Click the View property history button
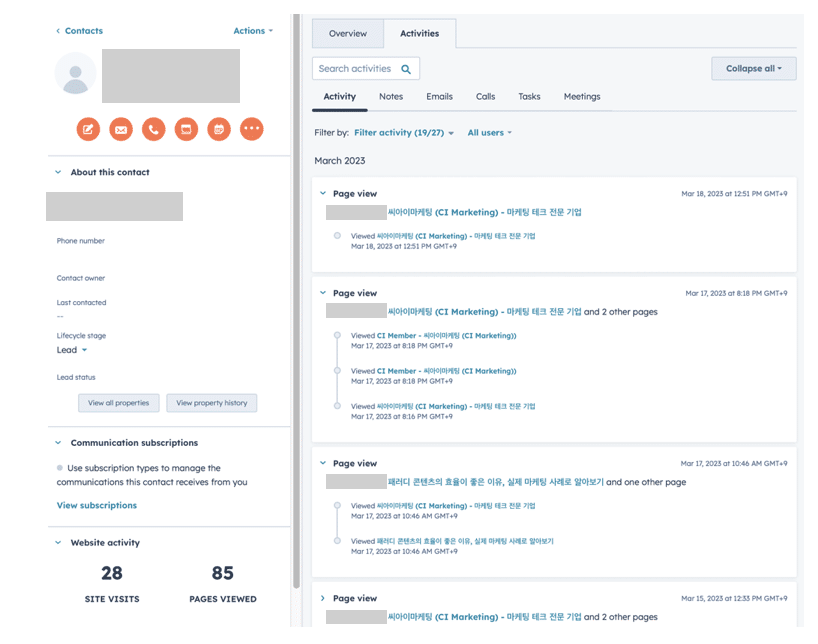 pos(212,403)
